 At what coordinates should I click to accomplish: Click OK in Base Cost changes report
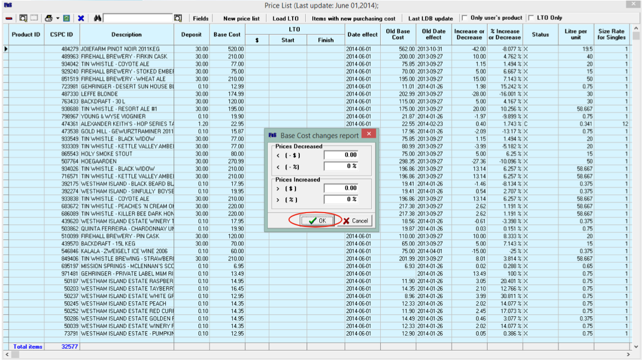tap(317, 221)
